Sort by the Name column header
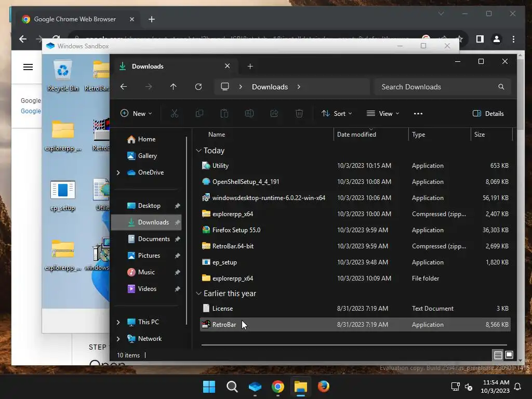532x399 pixels. pyautogui.click(x=217, y=135)
